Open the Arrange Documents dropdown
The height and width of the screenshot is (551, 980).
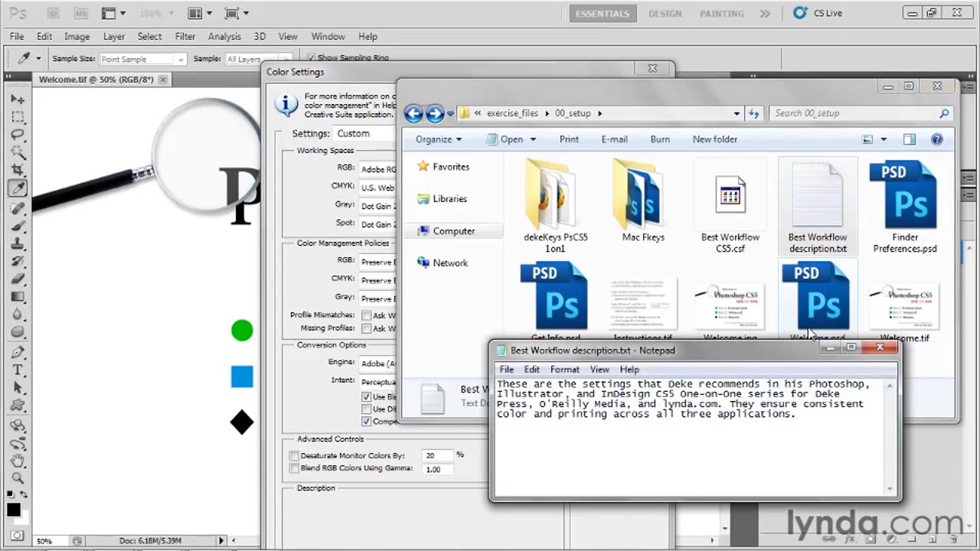point(200,13)
